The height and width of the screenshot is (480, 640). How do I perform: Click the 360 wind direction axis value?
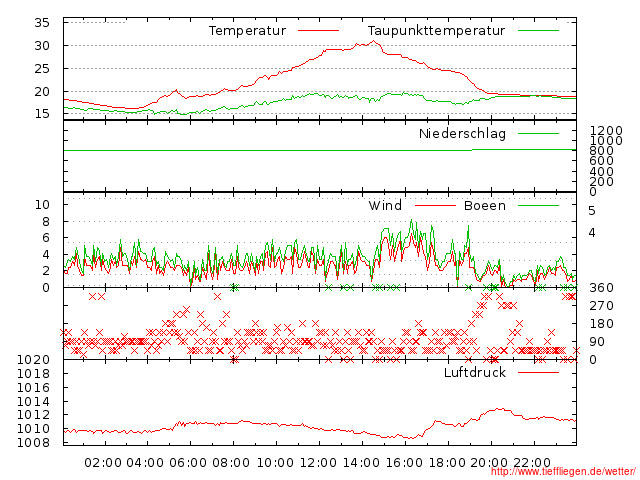601,288
